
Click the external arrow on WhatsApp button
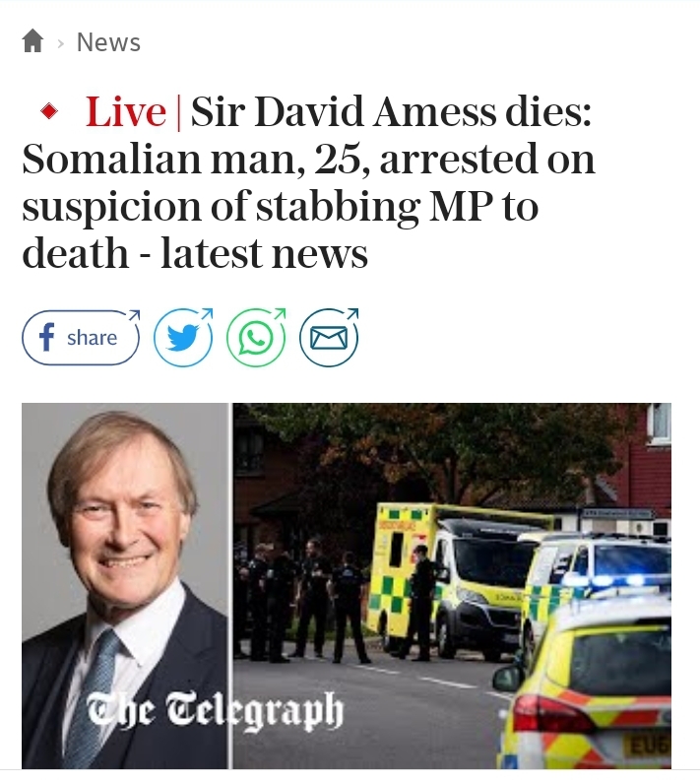tap(280, 314)
